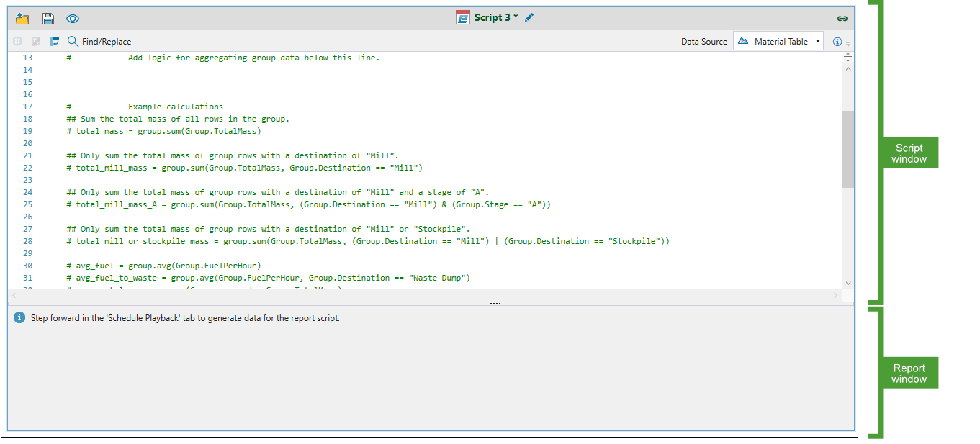Click line 22 "total_mill_mass" code
Viewport: 980px width, 444px height.
(244, 168)
